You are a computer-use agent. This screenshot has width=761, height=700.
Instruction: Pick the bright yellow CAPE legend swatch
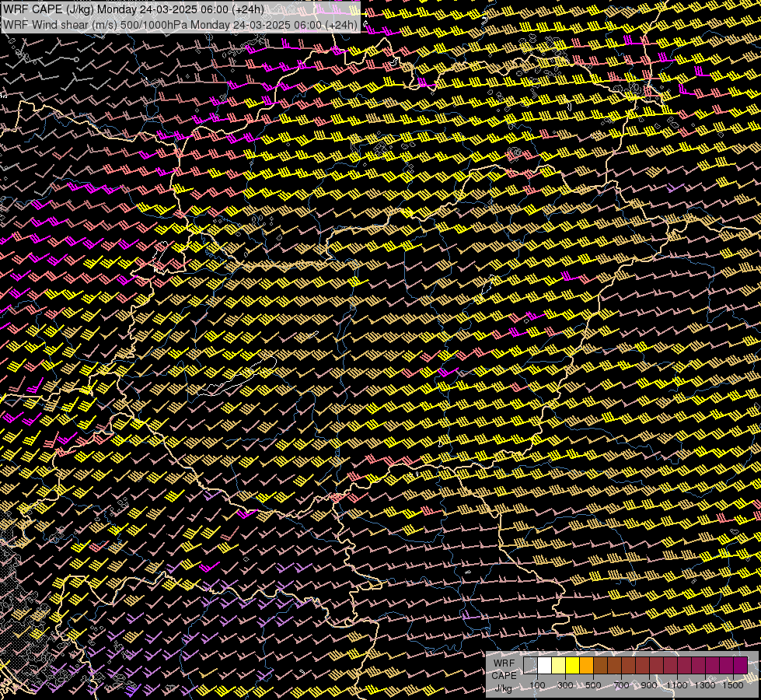pos(572,665)
